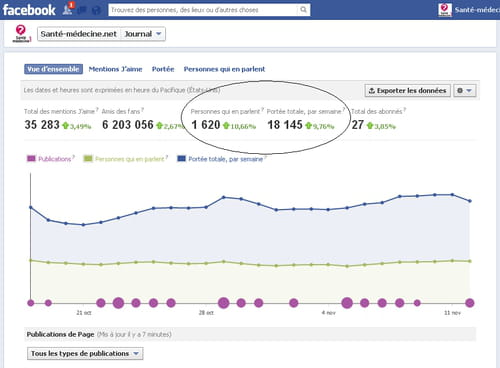Expand Tous les types de publications dropdown
This screenshot has height=368, width=500.
coord(85,353)
